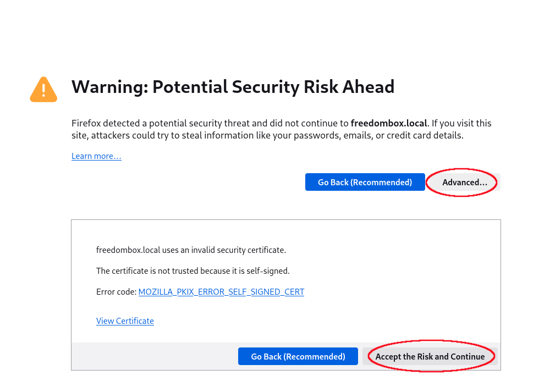
Task: Expand details with the Advanced… button
Action: pyautogui.click(x=464, y=182)
